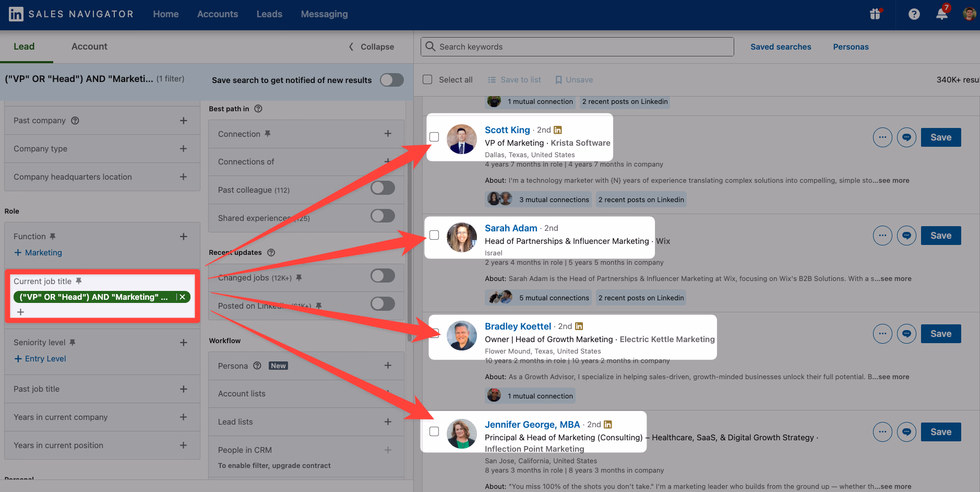Save Scott King as lead

(x=941, y=137)
